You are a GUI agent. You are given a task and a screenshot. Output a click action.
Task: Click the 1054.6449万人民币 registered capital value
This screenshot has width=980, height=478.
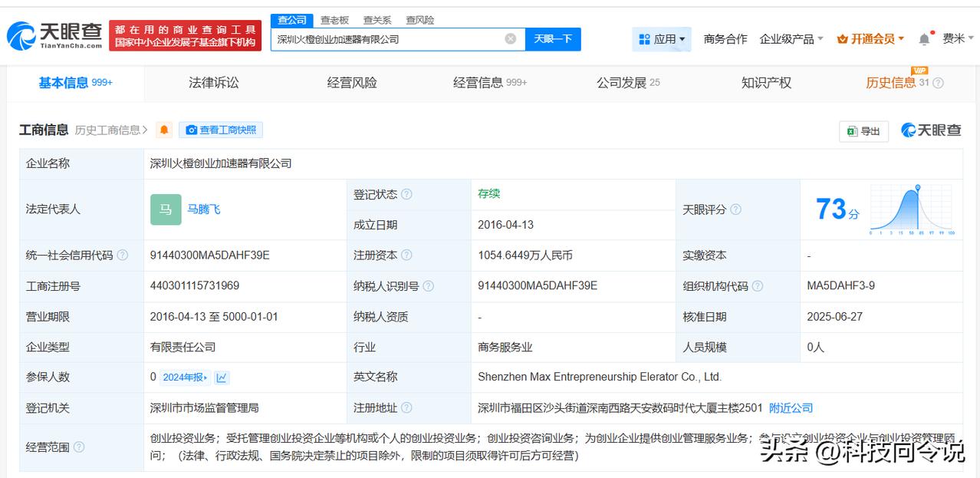525,255
